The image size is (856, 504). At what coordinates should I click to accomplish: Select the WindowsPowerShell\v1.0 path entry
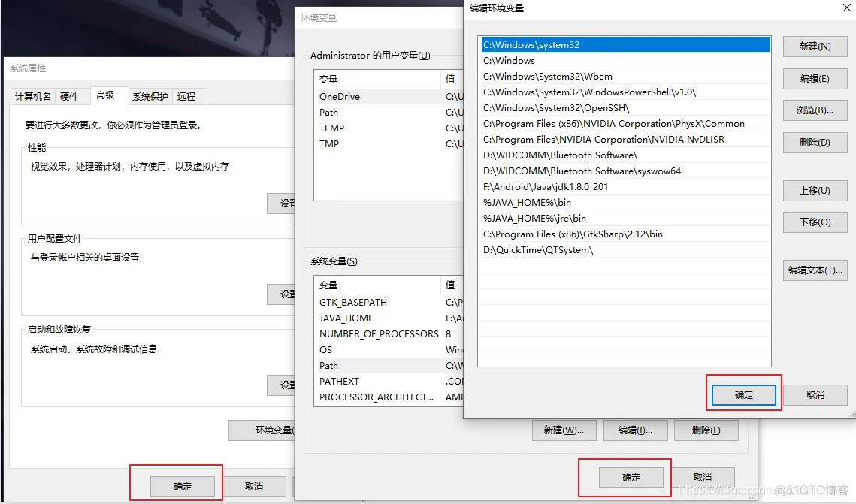[x=625, y=92]
